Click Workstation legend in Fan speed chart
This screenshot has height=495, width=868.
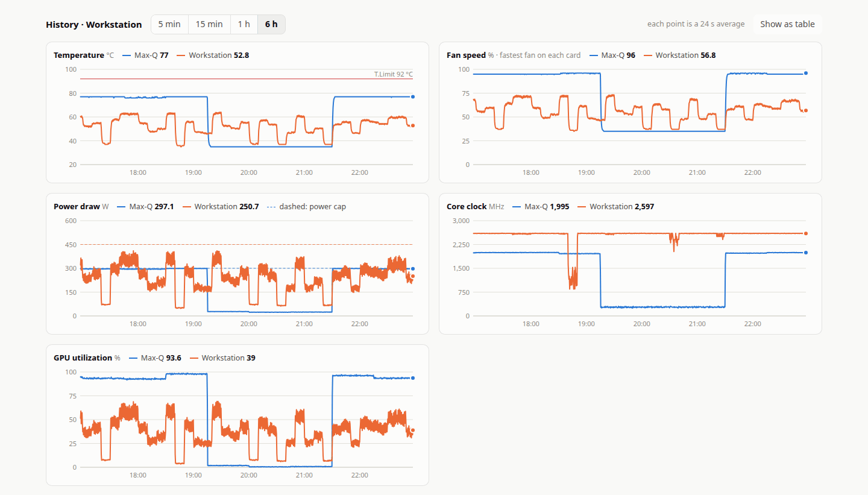pos(679,55)
